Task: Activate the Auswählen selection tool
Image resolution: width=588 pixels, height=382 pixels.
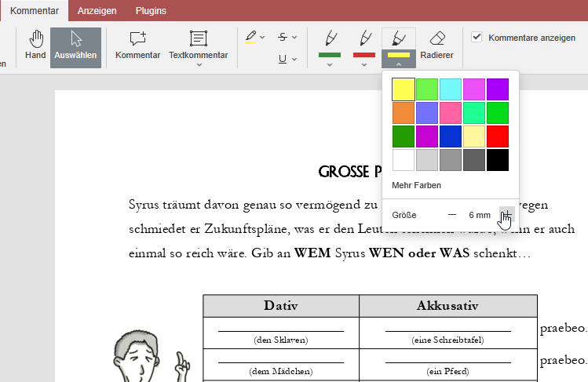Action: click(76, 45)
